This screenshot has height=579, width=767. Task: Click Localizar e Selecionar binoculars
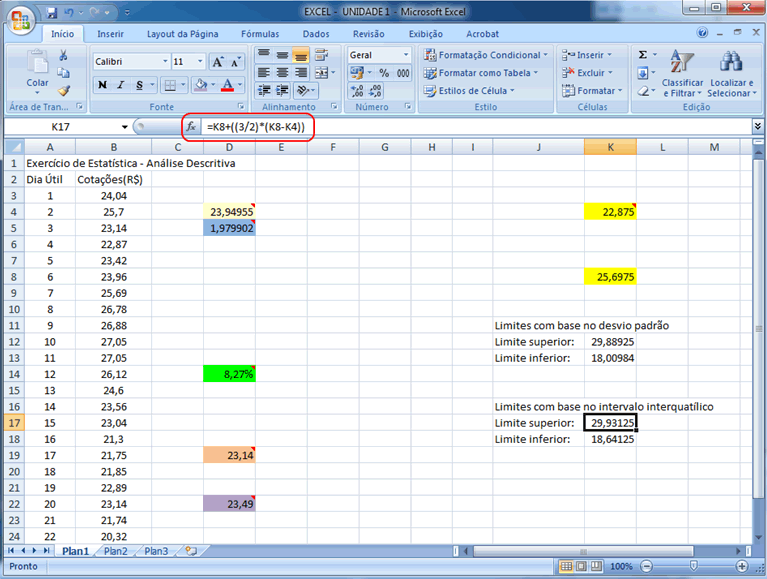point(730,74)
